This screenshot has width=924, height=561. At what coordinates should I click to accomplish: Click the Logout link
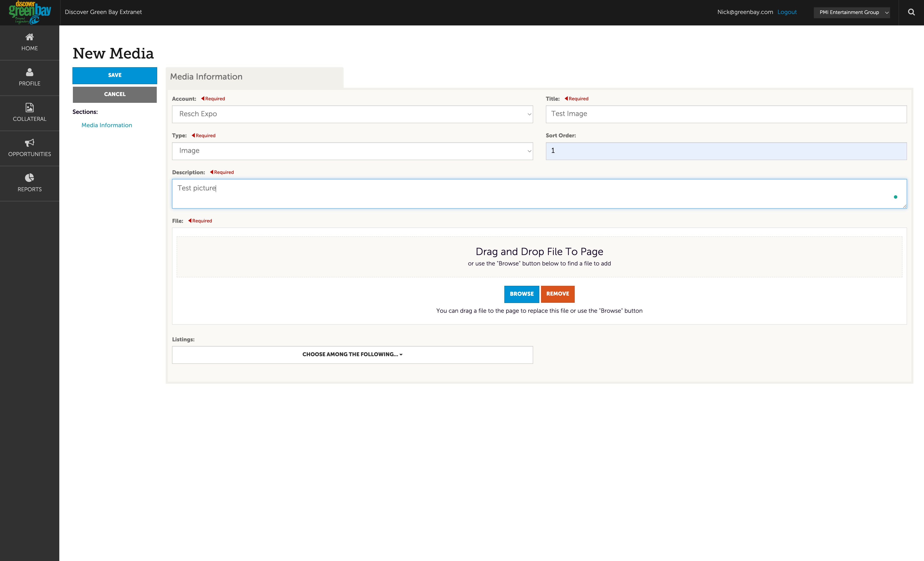pos(787,12)
